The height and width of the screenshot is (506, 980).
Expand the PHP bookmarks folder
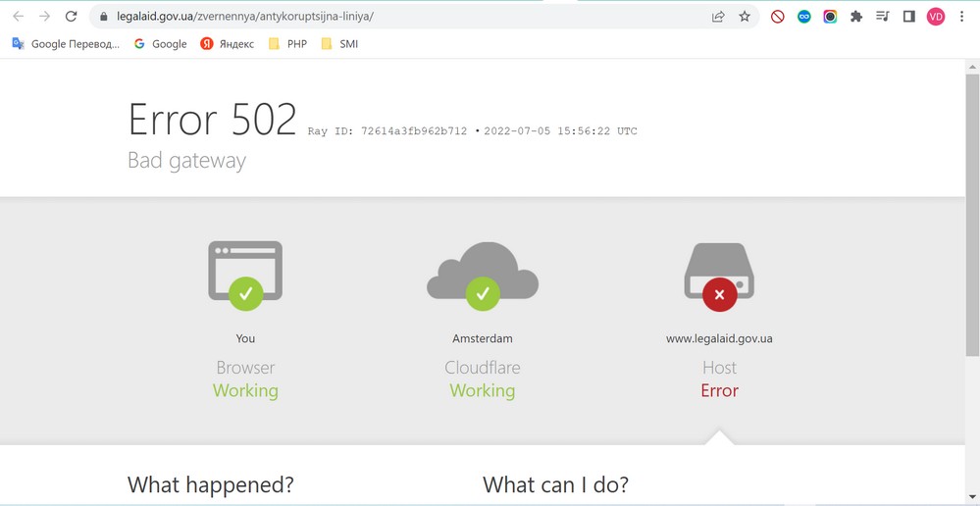click(x=288, y=44)
